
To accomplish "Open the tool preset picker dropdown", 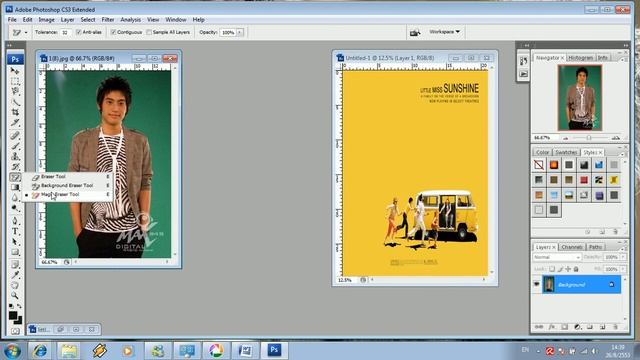I will click(26, 32).
